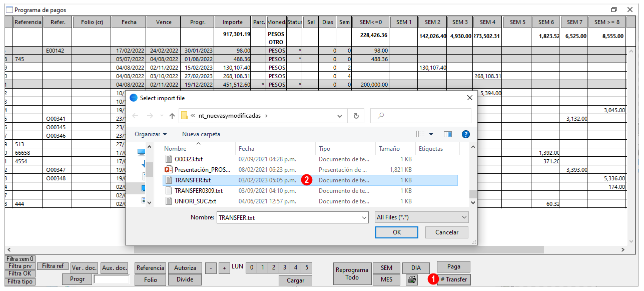This screenshot has width=644, height=291.
Task: Click the MES button
Action: [x=386, y=279]
